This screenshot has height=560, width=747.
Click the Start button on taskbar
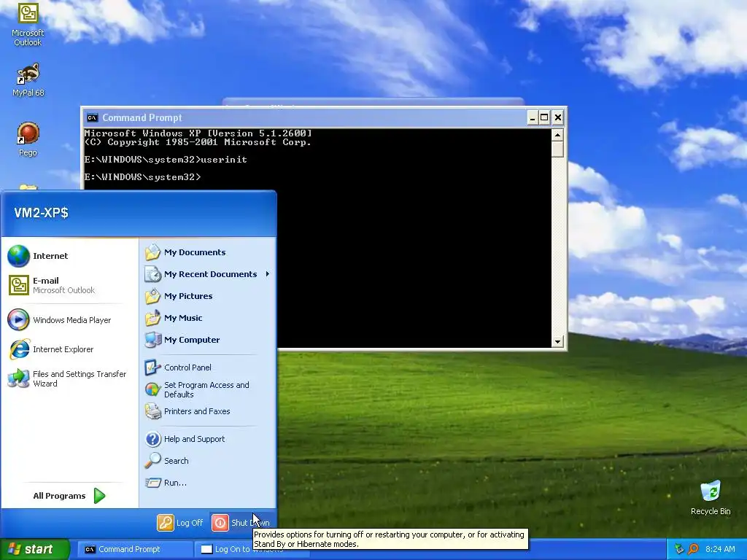click(34, 549)
